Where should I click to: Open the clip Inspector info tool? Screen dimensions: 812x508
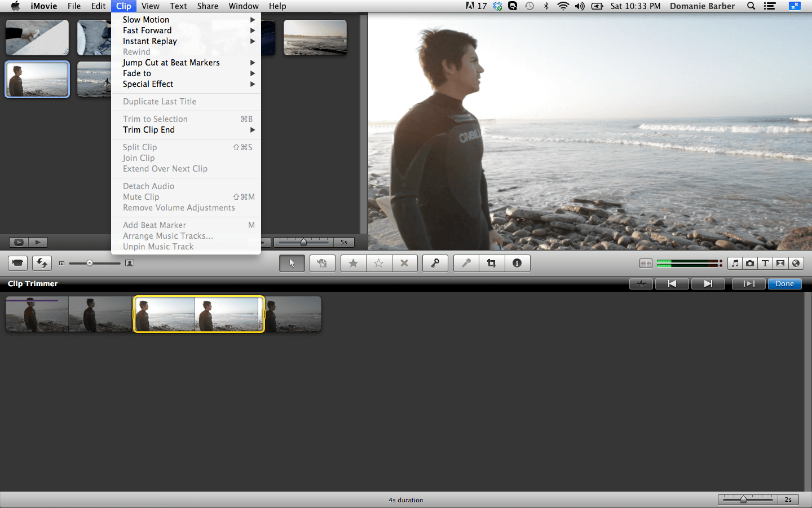[517, 263]
